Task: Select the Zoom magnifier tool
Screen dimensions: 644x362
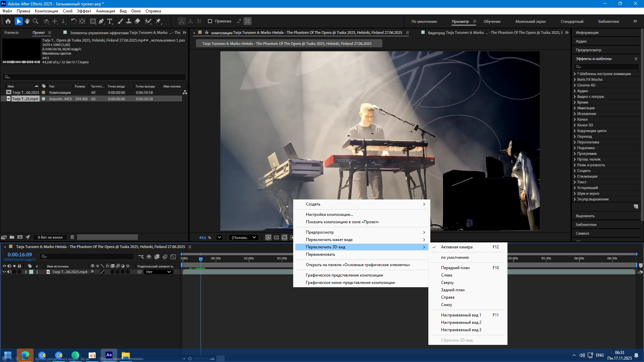Action: coord(35,21)
